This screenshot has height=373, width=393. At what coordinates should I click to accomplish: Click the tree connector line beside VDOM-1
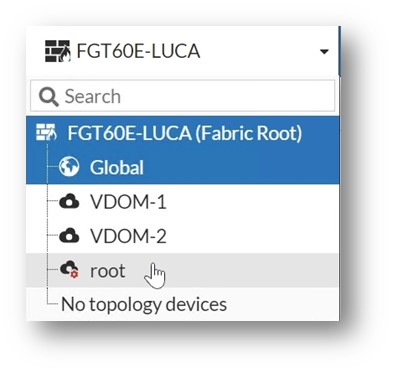(53, 201)
